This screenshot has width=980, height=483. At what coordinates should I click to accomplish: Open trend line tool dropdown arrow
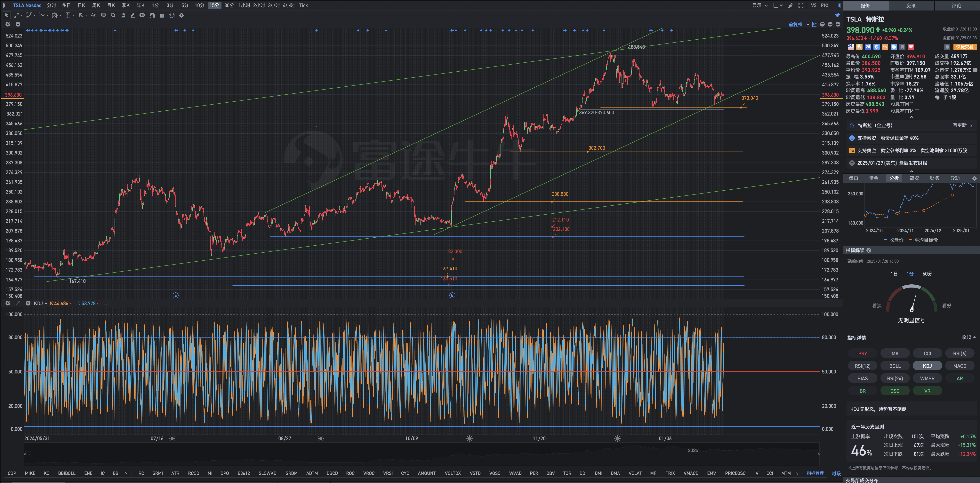coord(22,16)
